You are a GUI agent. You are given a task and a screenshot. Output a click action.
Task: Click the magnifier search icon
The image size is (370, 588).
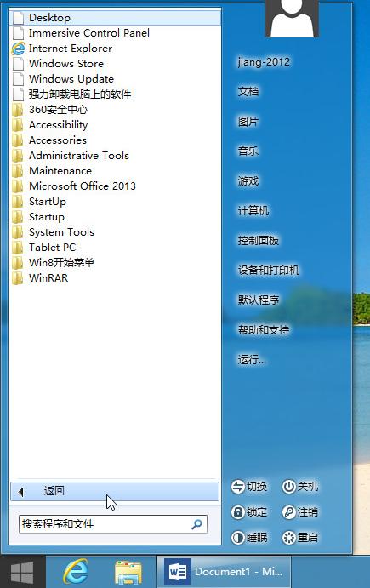(x=196, y=524)
